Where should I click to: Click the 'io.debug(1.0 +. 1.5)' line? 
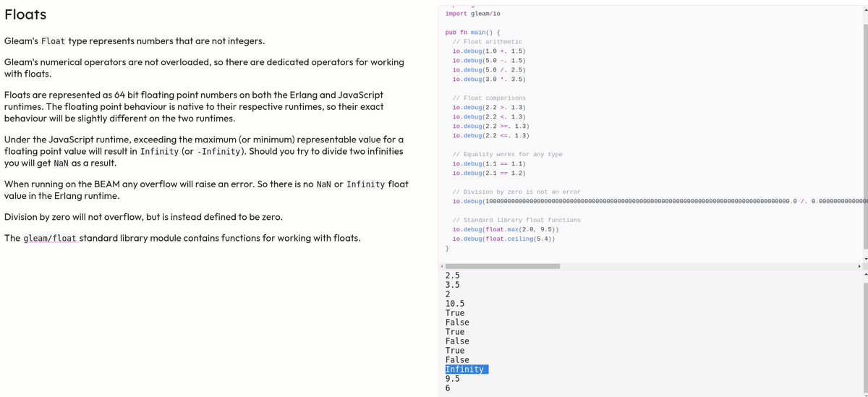click(489, 51)
